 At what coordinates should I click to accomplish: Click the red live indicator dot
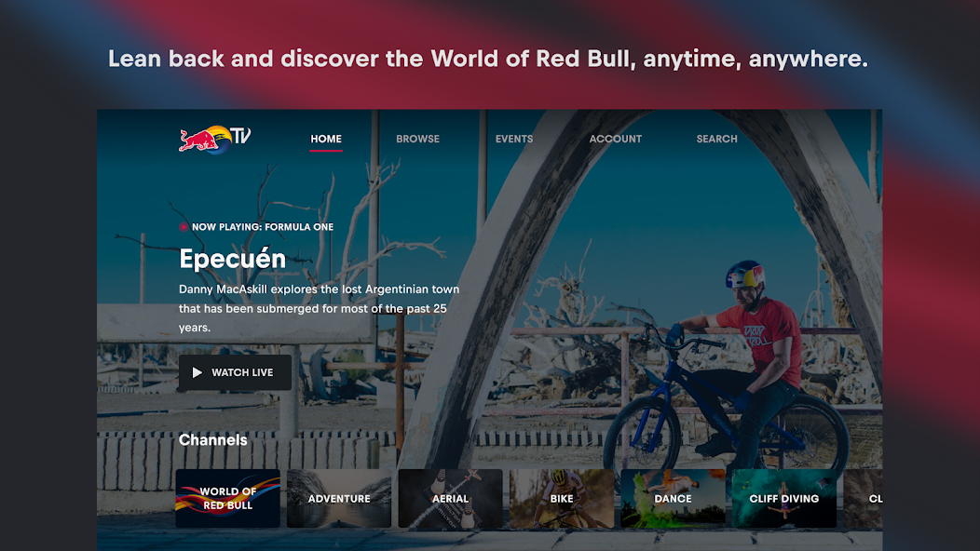pos(184,227)
